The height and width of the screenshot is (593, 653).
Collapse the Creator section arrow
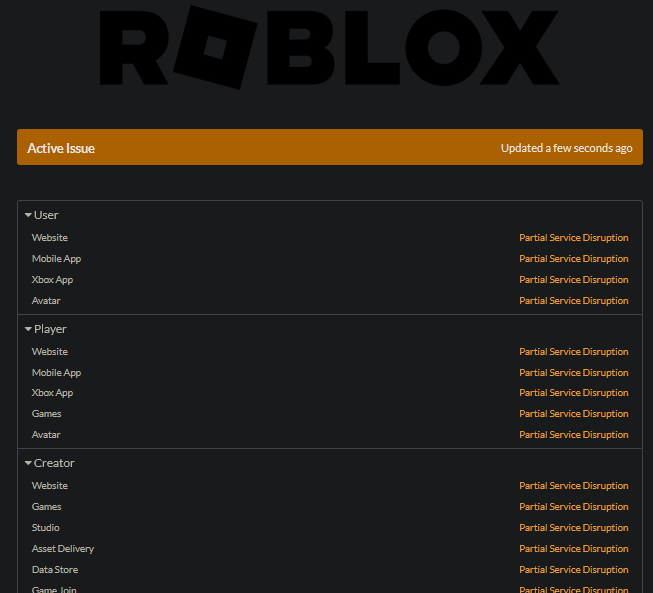click(28, 463)
